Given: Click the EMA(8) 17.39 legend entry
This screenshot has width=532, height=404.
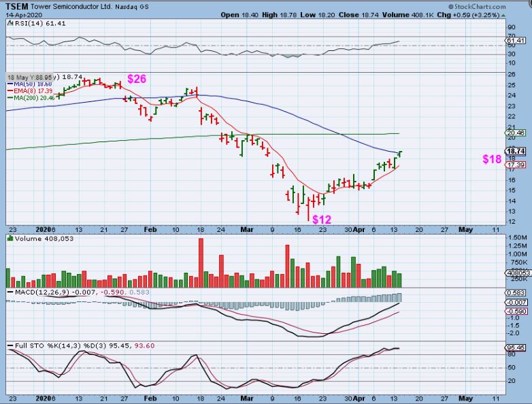Looking at the screenshot, I should 30,91.
